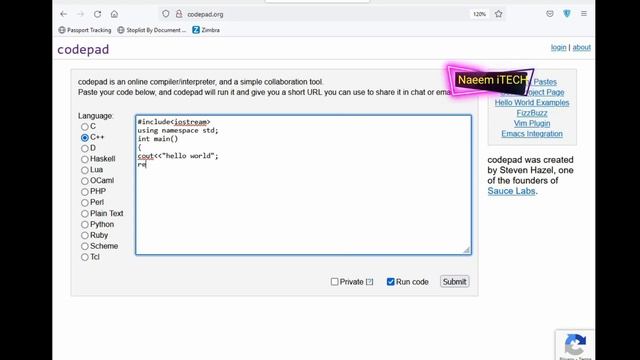Open the Project Page link
This screenshot has width=640, height=360.
coord(545,92)
